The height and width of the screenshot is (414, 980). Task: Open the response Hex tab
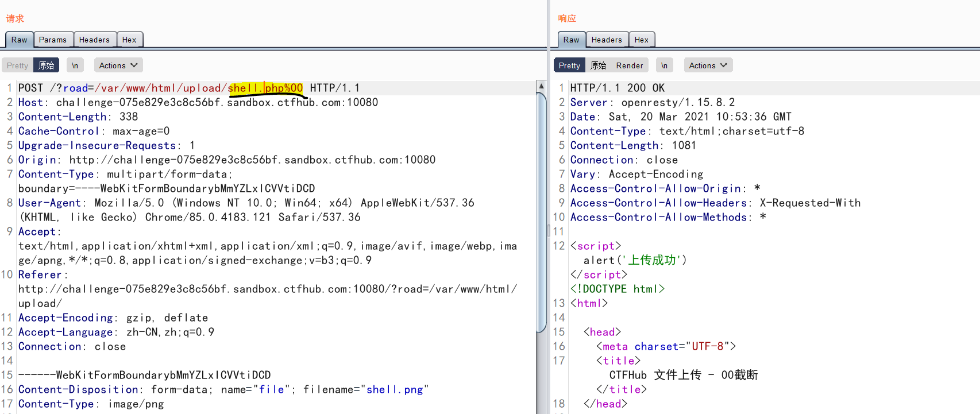point(642,40)
